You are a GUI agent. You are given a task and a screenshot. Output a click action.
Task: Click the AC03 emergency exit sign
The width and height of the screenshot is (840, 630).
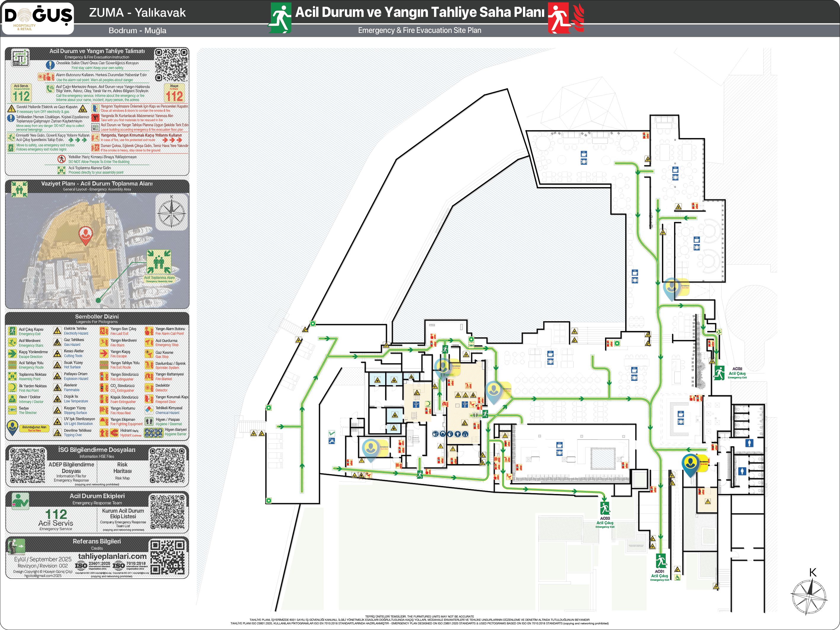pyautogui.click(x=605, y=508)
